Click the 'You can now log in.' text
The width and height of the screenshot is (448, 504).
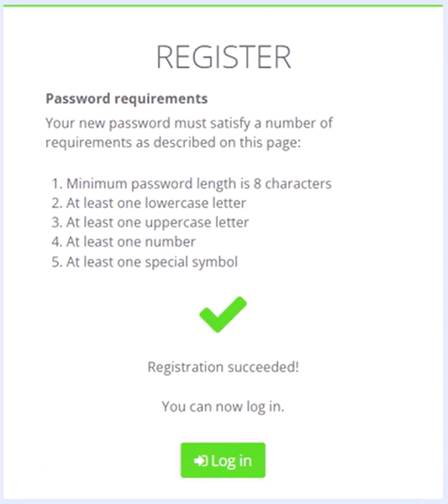point(223,406)
